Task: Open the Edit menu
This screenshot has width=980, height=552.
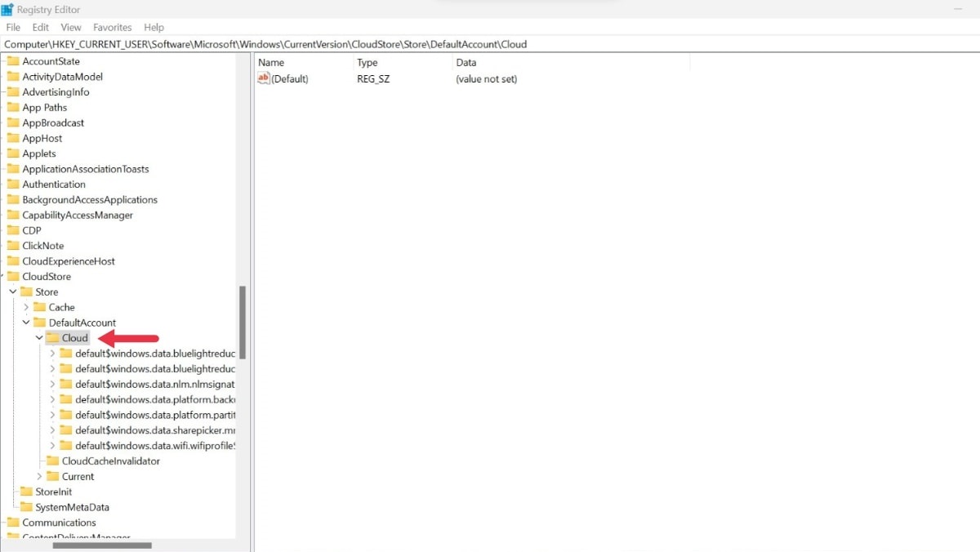Action: click(x=40, y=26)
